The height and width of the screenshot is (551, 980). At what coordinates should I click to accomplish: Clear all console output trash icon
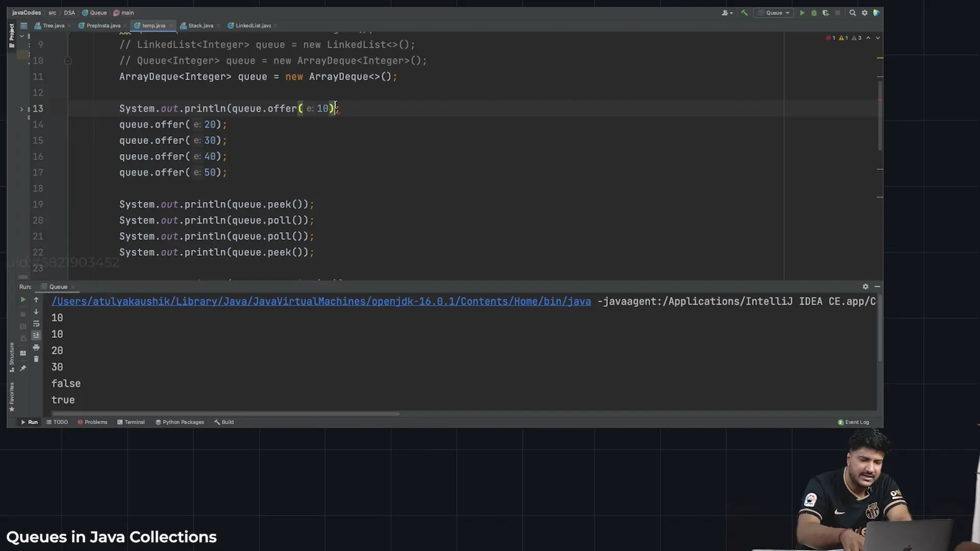pyautogui.click(x=36, y=359)
